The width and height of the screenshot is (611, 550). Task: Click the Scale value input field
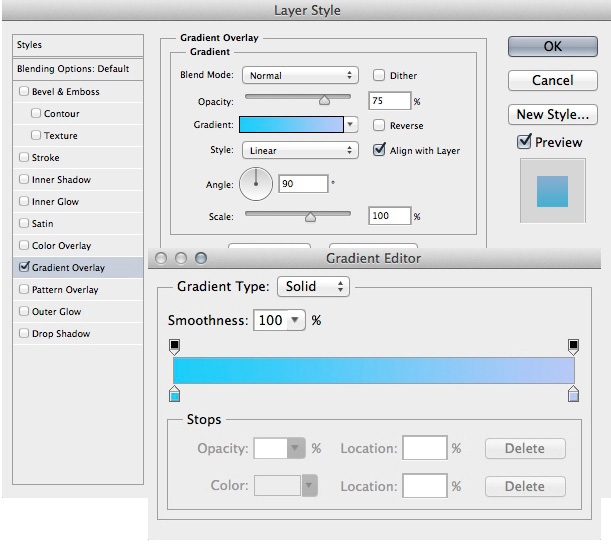pyautogui.click(x=390, y=216)
